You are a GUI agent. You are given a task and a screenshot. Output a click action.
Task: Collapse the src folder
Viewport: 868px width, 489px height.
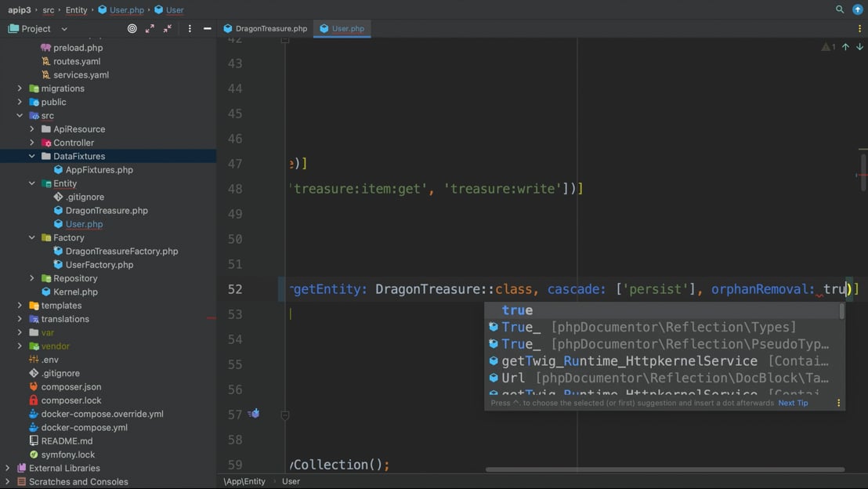20,116
